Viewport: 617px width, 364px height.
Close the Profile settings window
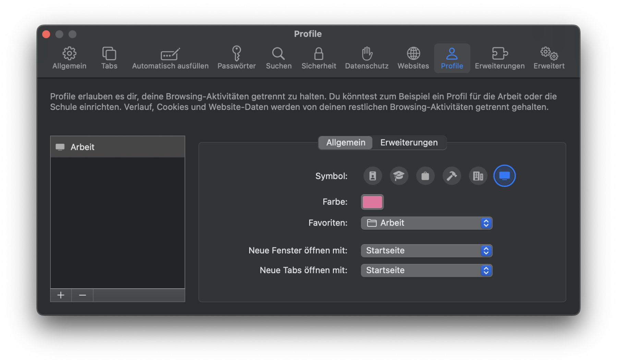tap(46, 34)
